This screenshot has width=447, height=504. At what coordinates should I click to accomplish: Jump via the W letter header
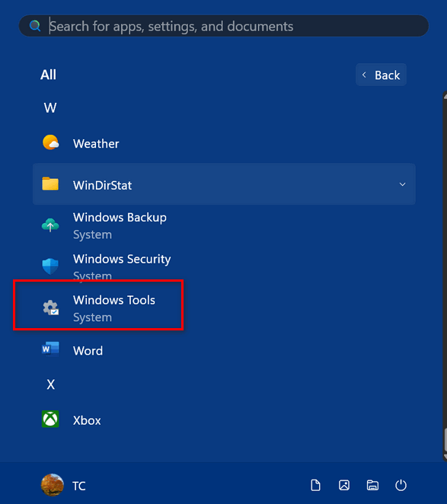coord(50,107)
